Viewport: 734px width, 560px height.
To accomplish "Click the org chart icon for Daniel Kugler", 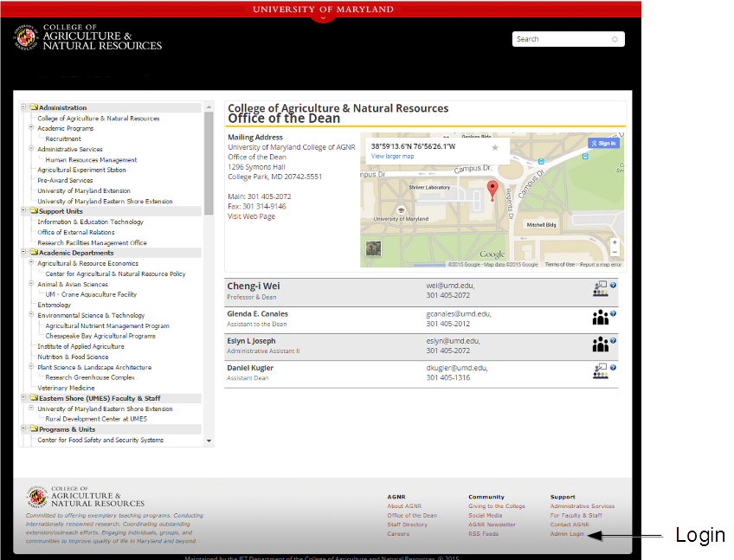I will click(x=600, y=371).
